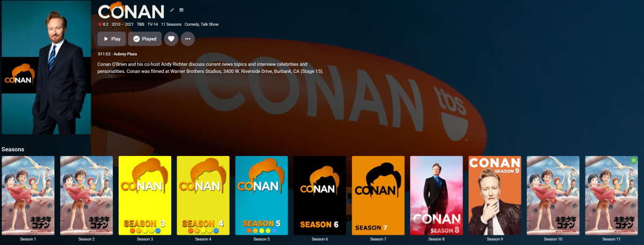Click the "11 Seasons" text
644x245 pixels.
click(171, 24)
